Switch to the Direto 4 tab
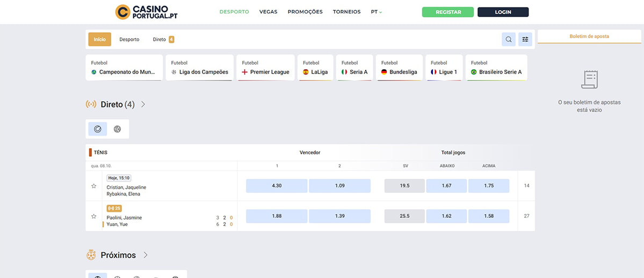644x278 pixels. (x=163, y=39)
